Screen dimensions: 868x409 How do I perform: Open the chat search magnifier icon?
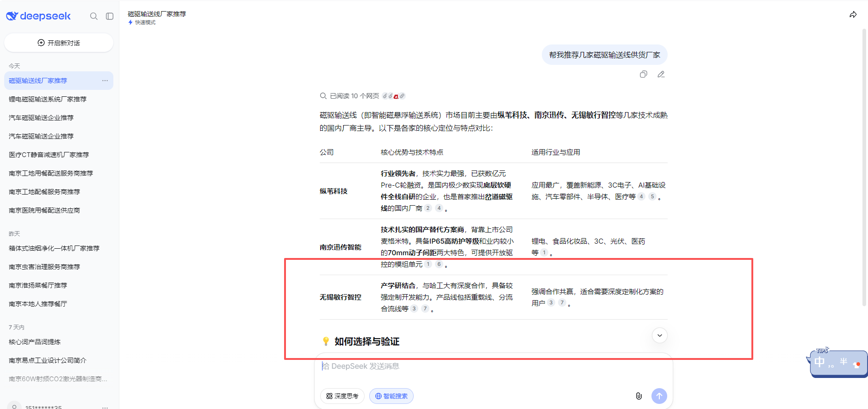94,16
